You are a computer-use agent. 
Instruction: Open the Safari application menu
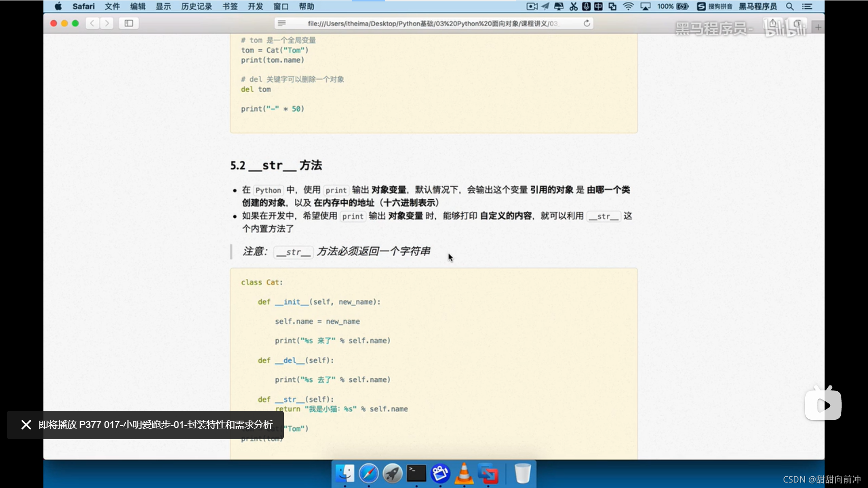(x=84, y=6)
